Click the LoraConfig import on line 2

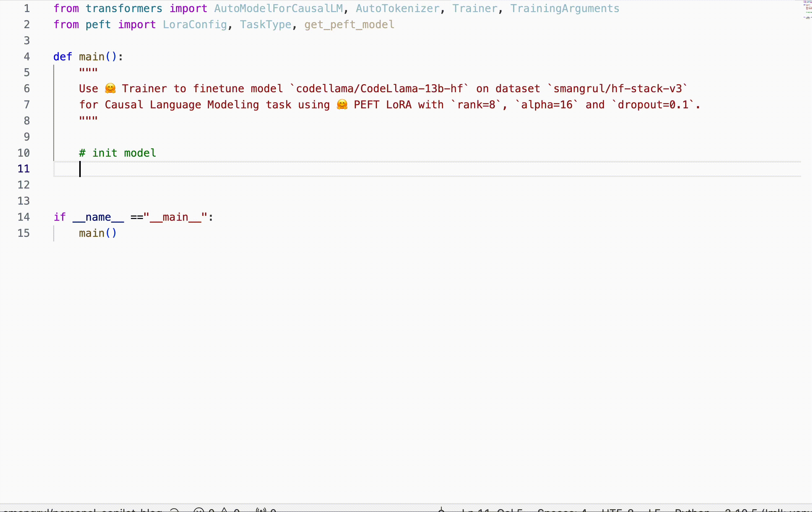click(195, 24)
